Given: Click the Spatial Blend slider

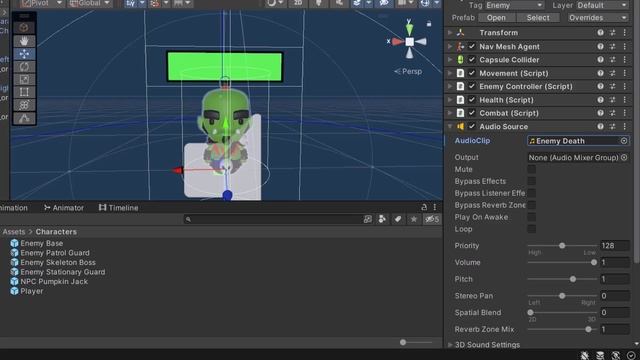Looking at the screenshot, I should 562,313.
